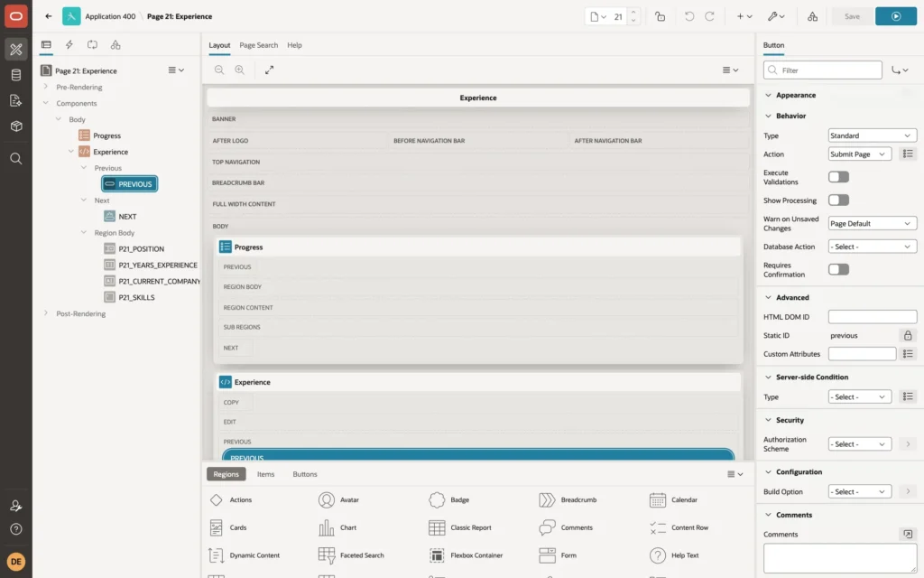Open Shared Components from top toolbar
924x578 pixels.
[812, 16]
